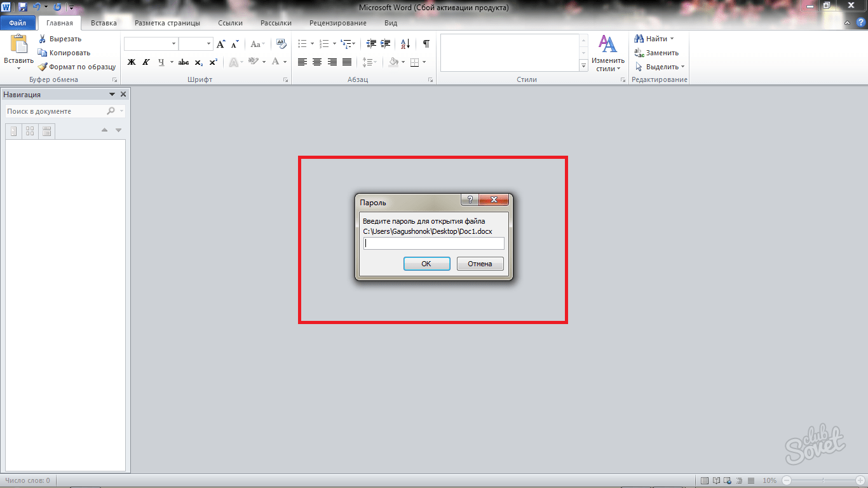This screenshot has width=868, height=488.
Task: Click the password input field
Action: tap(434, 243)
